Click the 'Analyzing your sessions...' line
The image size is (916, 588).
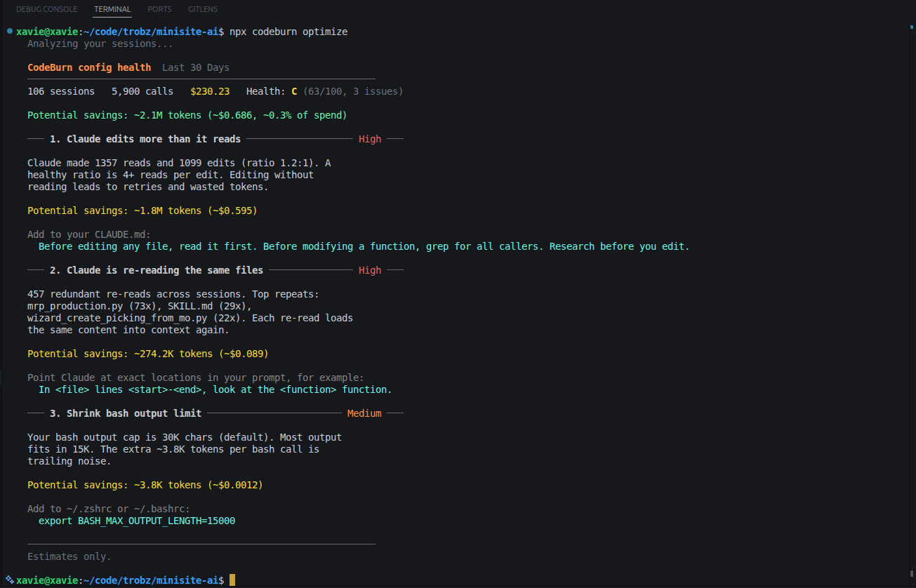pyautogui.click(x=100, y=44)
